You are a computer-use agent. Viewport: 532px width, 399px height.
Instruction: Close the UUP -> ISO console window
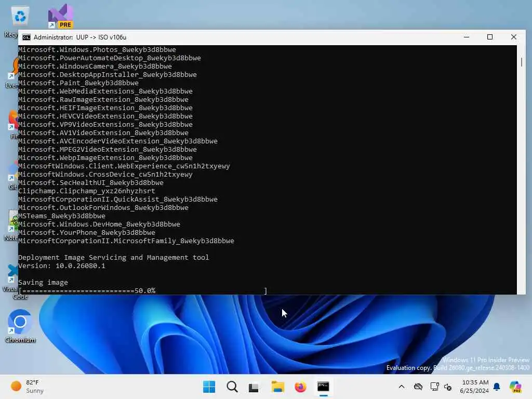coord(514,37)
